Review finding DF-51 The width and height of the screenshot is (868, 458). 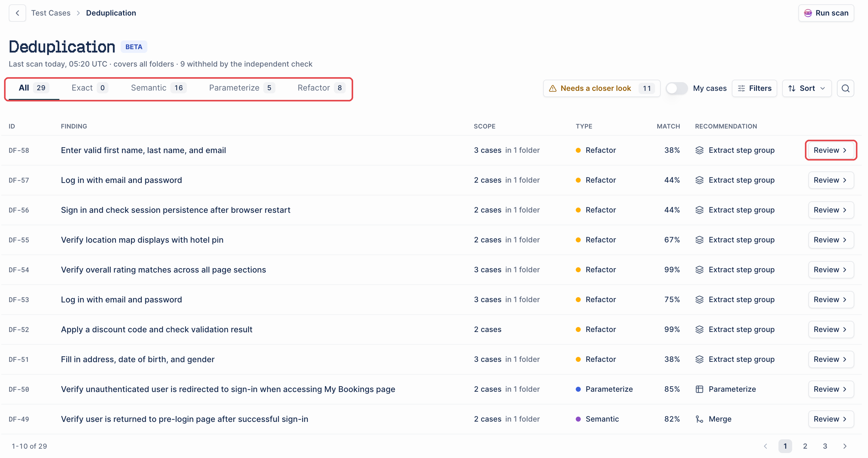click(831, 359)
